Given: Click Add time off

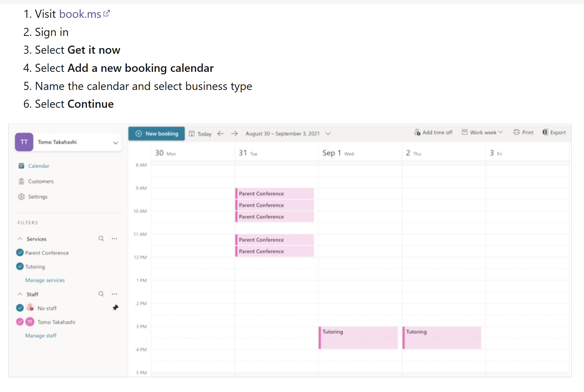Looking at the screenshot, I should (x=433, y=132).
